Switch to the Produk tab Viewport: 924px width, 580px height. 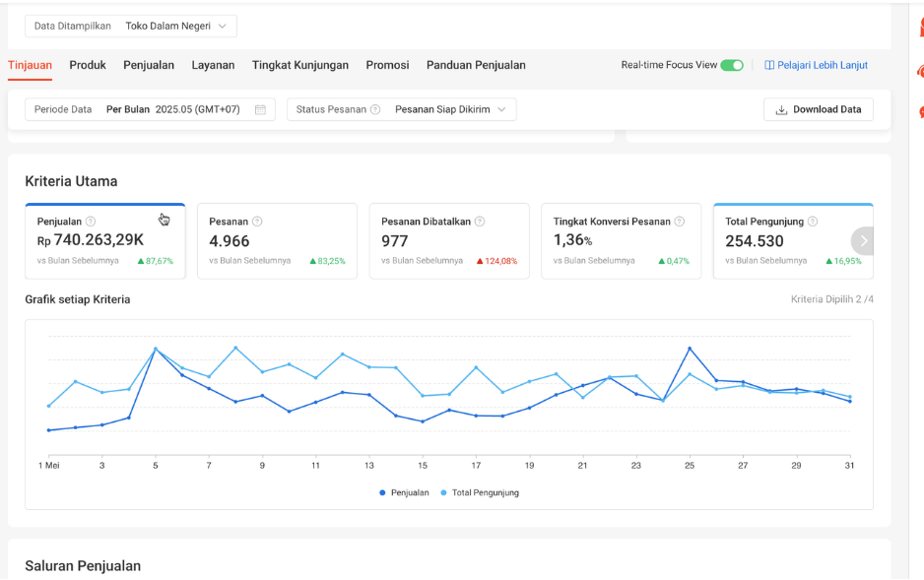pos(88,65)
